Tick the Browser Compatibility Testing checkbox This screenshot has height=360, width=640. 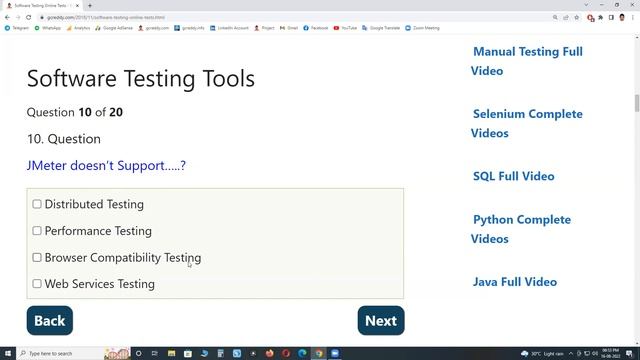[x=37, y=258]
